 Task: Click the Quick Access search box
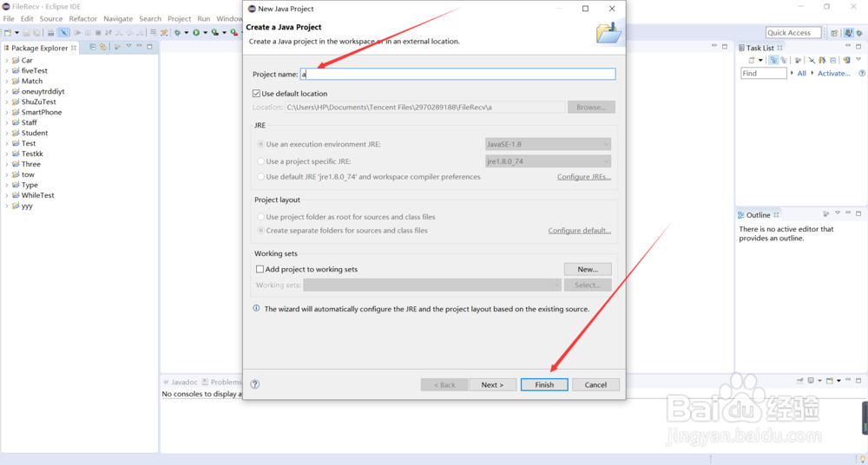(793, 33)
